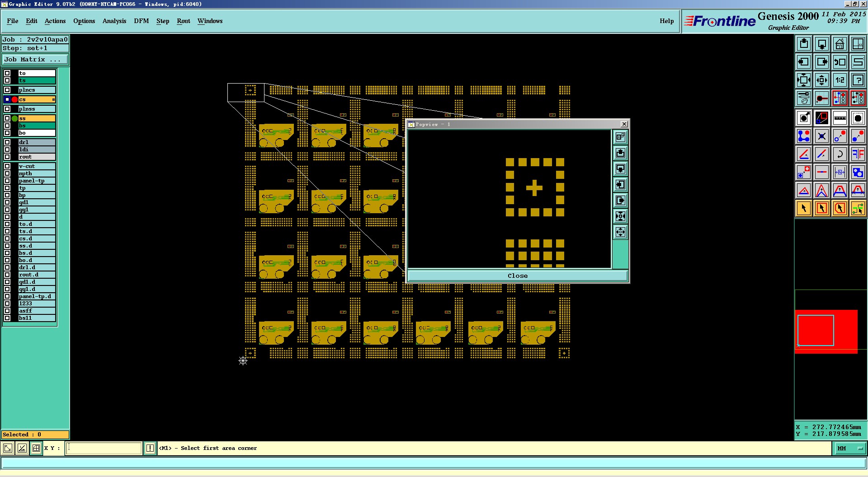Toggle the checkbox for layer 'bs11'
The height and width of the screenshot is (477, 868).
pos(7,318)
